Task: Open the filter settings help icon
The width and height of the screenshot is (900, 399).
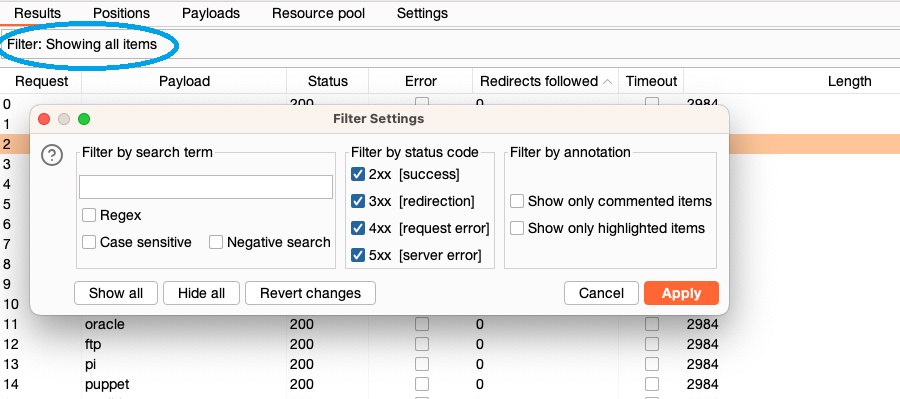Action: click(x=52, y=155)
